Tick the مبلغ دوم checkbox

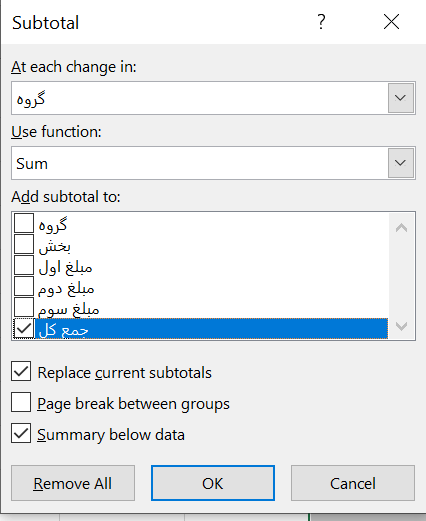[24, 286]
